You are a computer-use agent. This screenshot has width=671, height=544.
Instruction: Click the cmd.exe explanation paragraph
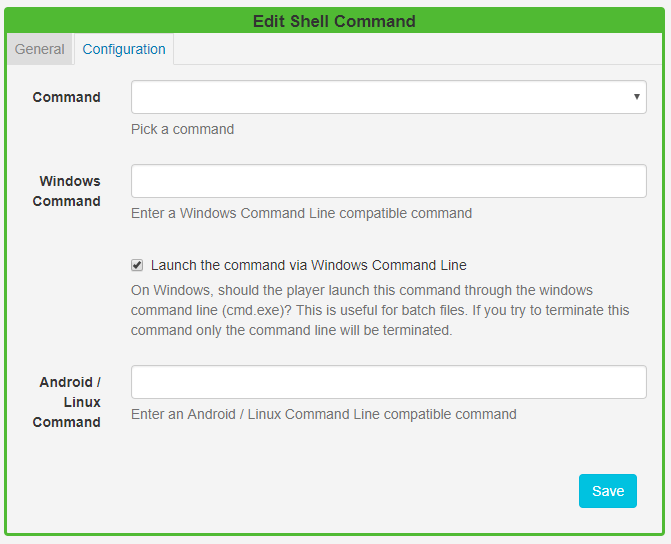380,310
